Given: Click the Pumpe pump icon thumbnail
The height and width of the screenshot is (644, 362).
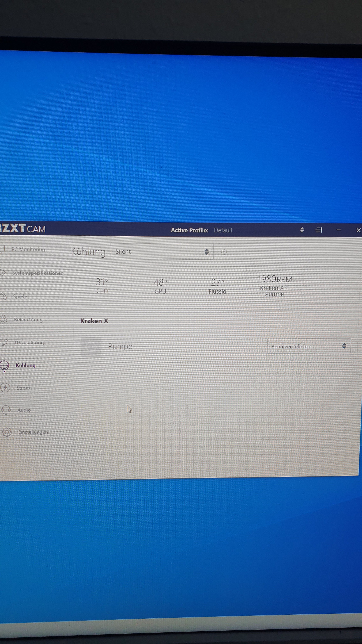Looking at the screenshot, I should [91, 346].
